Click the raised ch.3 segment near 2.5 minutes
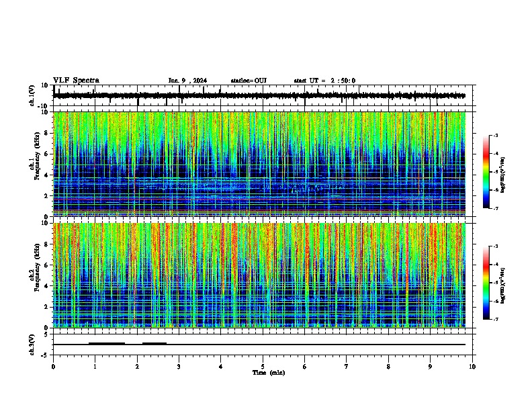The height and width of the screenshot is (411, 532). coord(154,344)
